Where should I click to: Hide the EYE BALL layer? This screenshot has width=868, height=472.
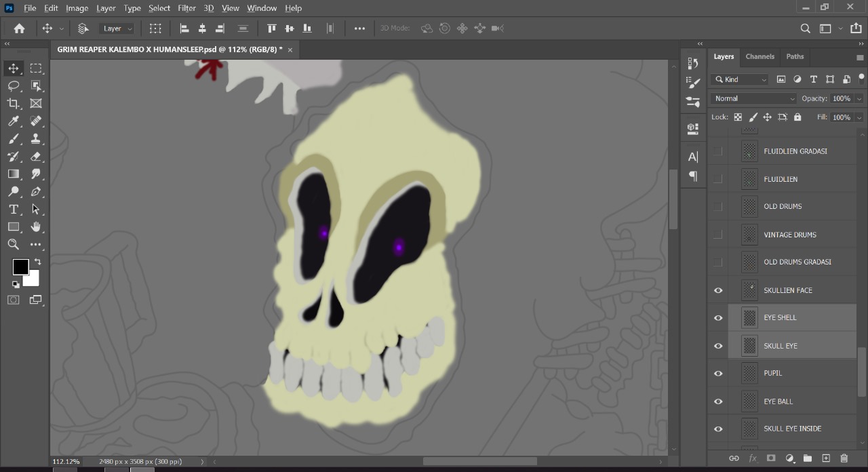(718, 401)
